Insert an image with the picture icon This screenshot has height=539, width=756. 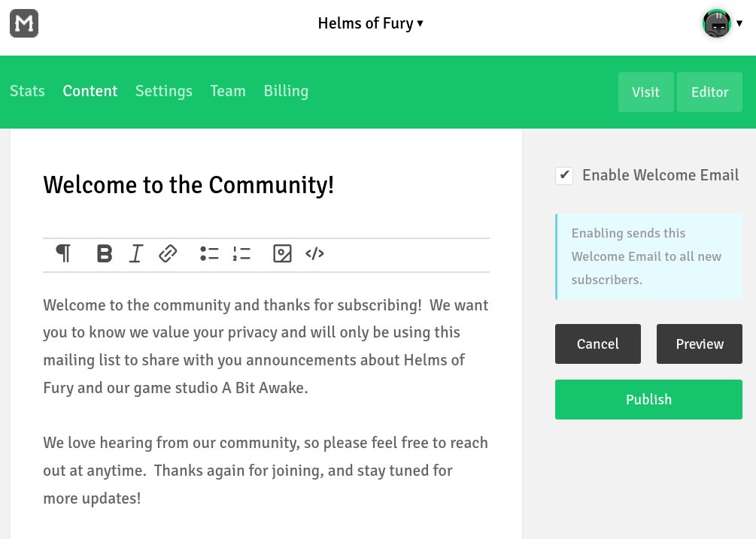coord(282,253)
